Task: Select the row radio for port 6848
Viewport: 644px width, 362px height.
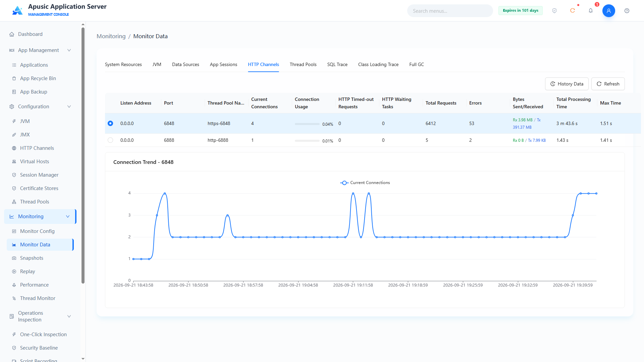Action: 110,123
